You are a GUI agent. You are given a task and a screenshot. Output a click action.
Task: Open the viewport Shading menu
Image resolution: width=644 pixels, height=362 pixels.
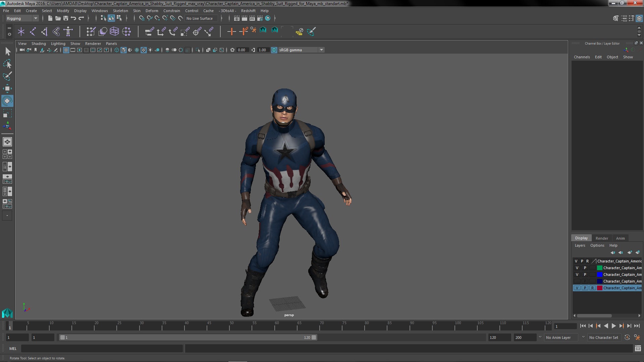(39, 44)
